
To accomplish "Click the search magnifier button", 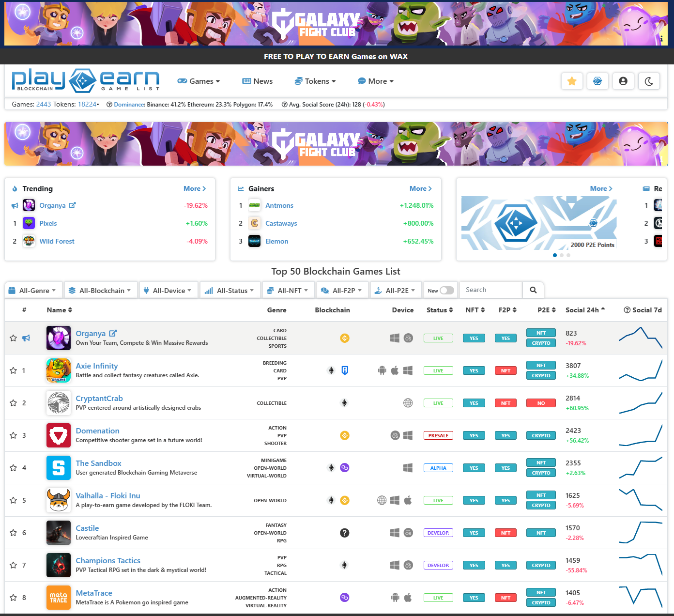I will tap(533, 290).
